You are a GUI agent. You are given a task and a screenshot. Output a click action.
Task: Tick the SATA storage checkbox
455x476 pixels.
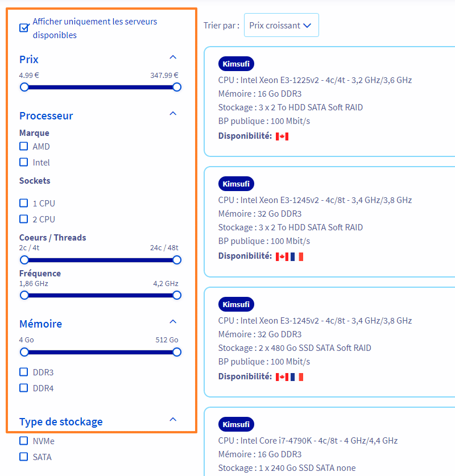point(24,457)
